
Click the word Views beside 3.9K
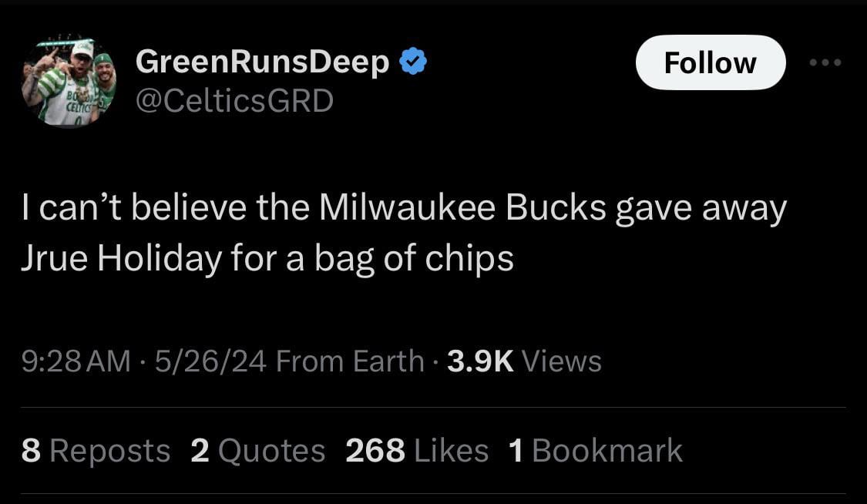(x=562, y=361)
